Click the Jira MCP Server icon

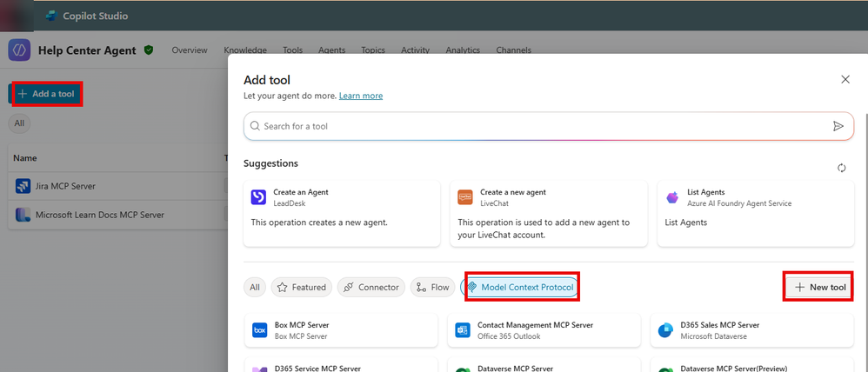tap(23, 186)
